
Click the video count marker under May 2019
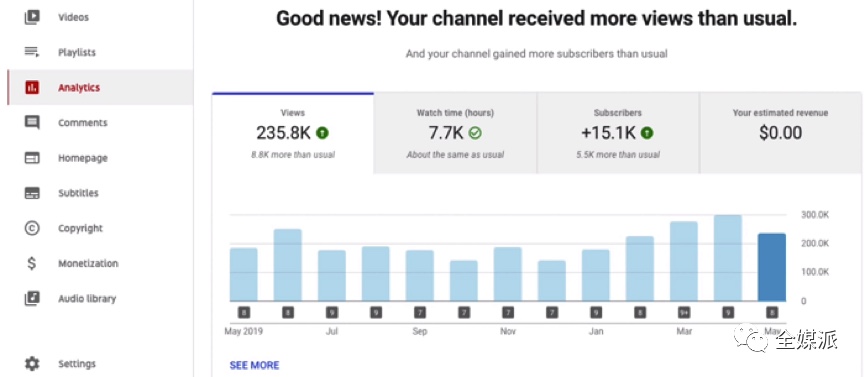[x=243, y=313]
